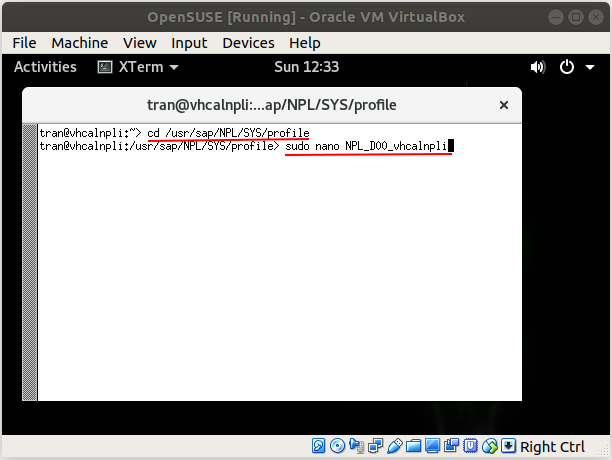
Task: Close the VirtualBox VM window
Action: 596,17
